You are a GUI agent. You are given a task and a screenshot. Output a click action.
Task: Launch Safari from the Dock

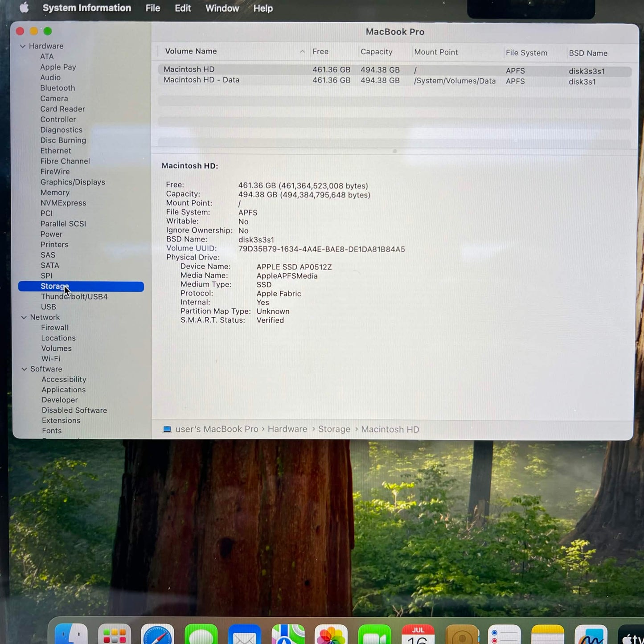coord(157,634)
